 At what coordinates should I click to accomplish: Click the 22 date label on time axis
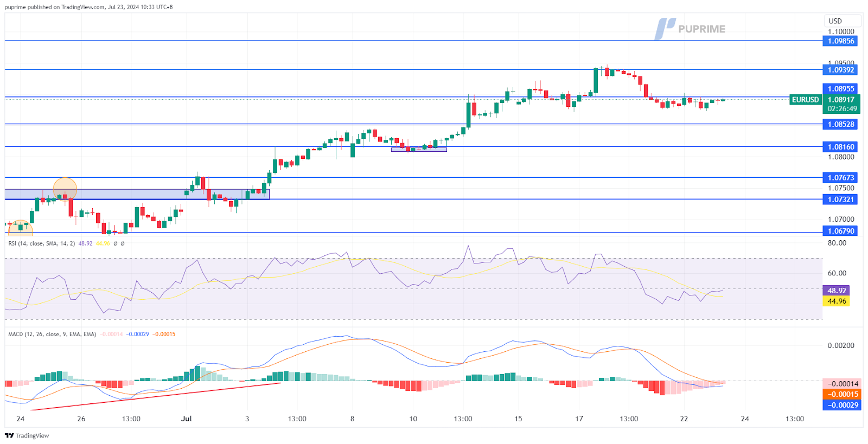click(x=684, y=419)
